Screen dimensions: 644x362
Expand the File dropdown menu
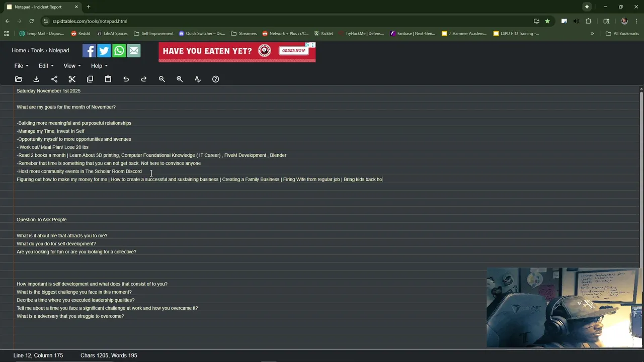click(21, 66)
